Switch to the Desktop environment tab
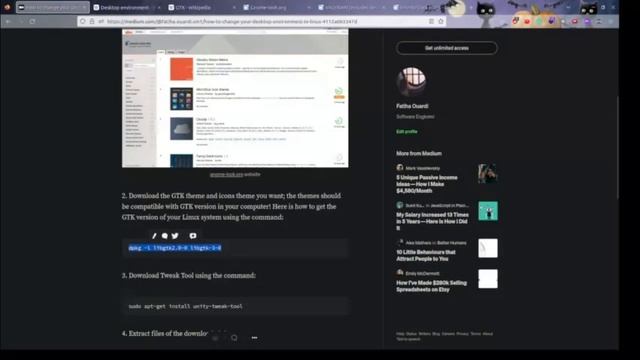640x360 pixels. [x=127, y=7]
